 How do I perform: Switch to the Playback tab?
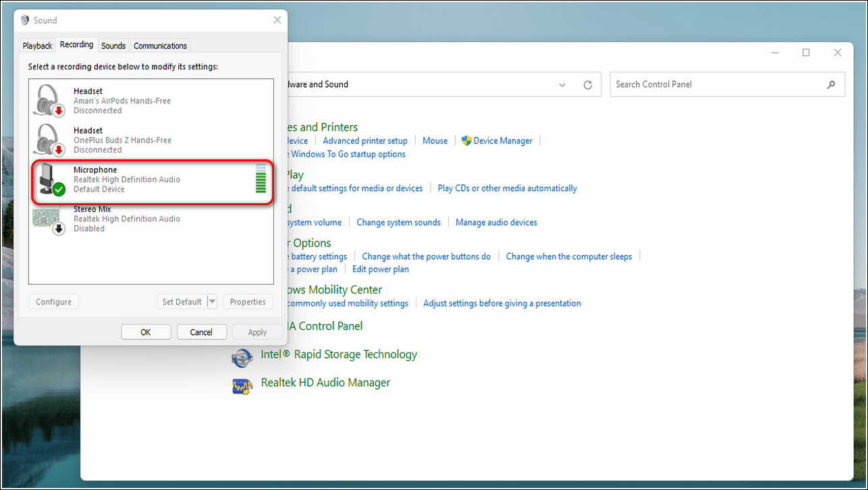coord(37,46)
